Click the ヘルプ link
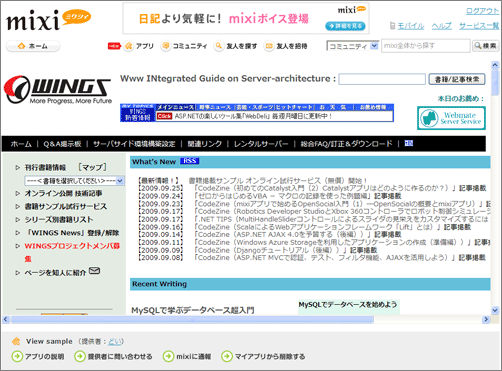This screenshot has height=371, width=502. [442, 26]
